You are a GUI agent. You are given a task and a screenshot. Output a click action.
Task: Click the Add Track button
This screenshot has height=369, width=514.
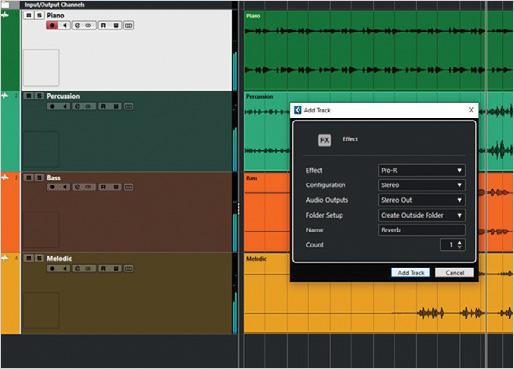(x=411, y=273)
